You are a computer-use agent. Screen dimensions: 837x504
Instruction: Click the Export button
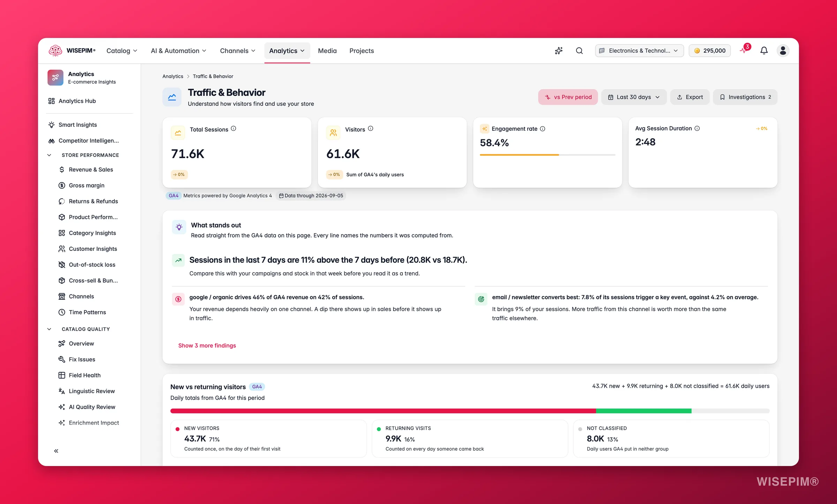click(x=689, y=97)
